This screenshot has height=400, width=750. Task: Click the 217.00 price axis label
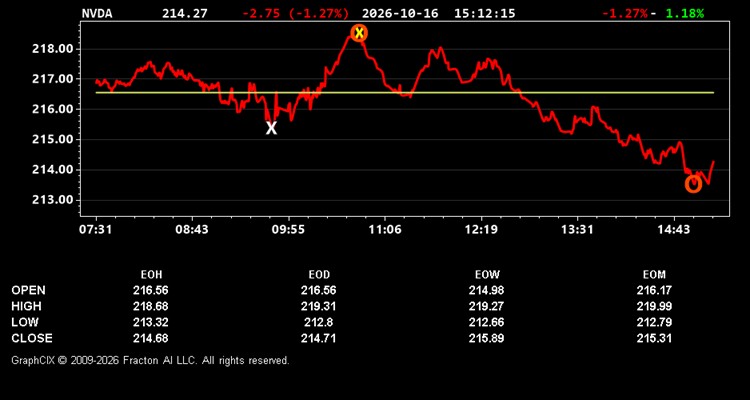[53, 79]
